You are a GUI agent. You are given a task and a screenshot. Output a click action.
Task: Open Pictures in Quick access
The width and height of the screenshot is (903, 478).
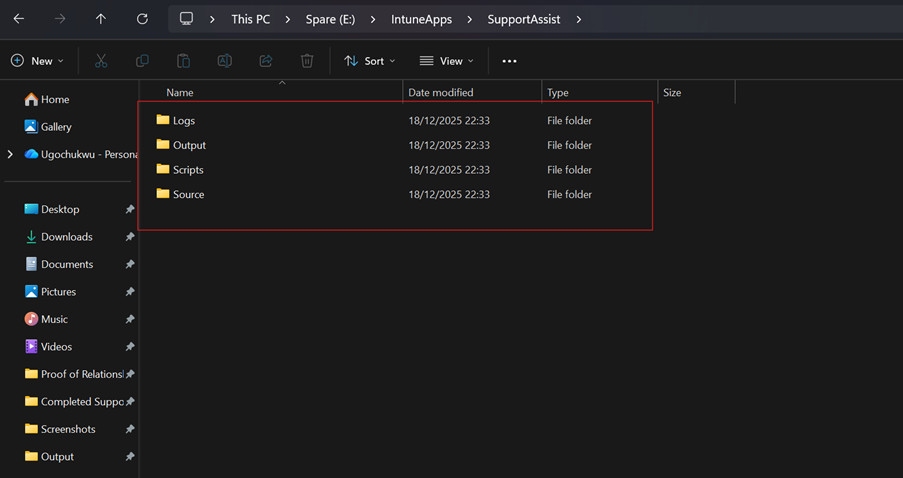(x=51, y=291)
